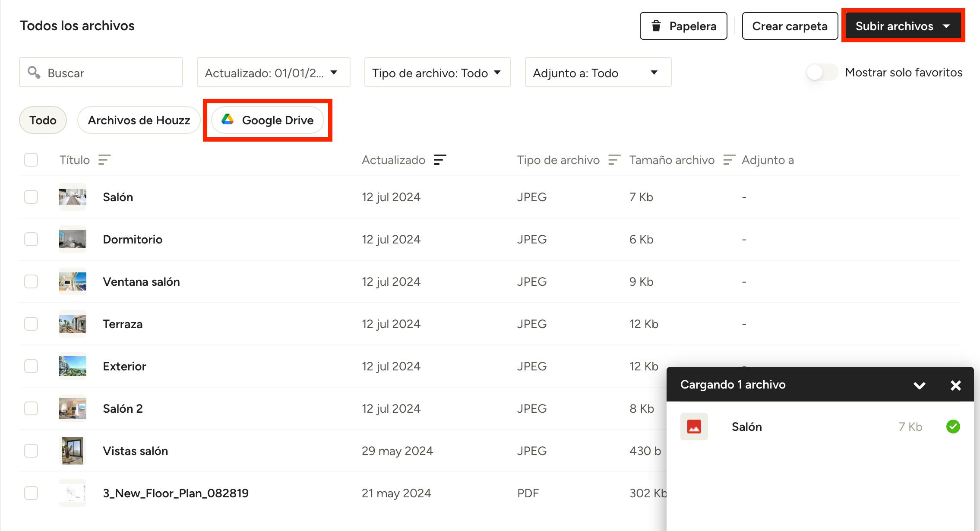Click the red image icon for Salón upload
The width and height of the screenshot is (980, 531).
694,427
